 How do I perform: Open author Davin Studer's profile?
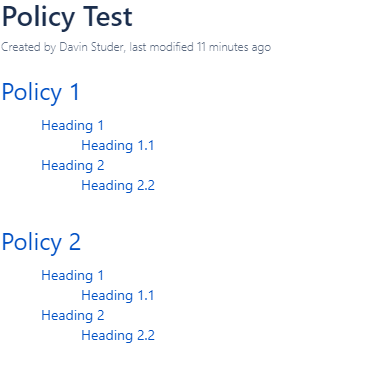coord(91,47)
